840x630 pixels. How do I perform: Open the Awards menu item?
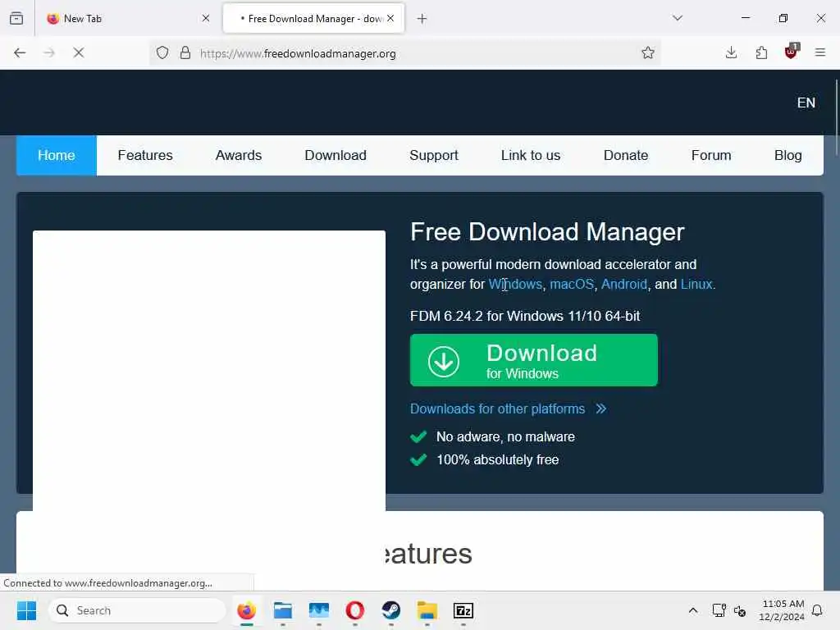point(239,155)
